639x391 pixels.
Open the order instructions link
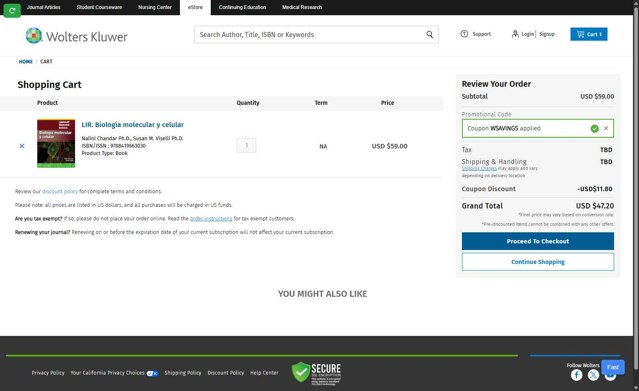(211, 219)
